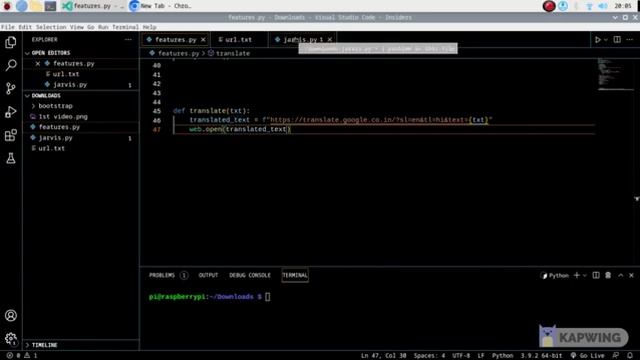
Task: Open Explorer panel ellipsis menu
Action: tap(128, 40)
